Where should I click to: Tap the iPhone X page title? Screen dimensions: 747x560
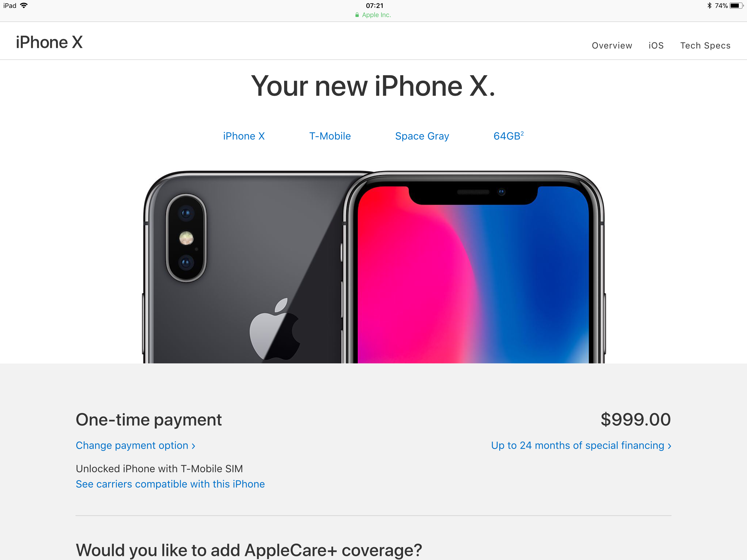(x=49, y=43)
